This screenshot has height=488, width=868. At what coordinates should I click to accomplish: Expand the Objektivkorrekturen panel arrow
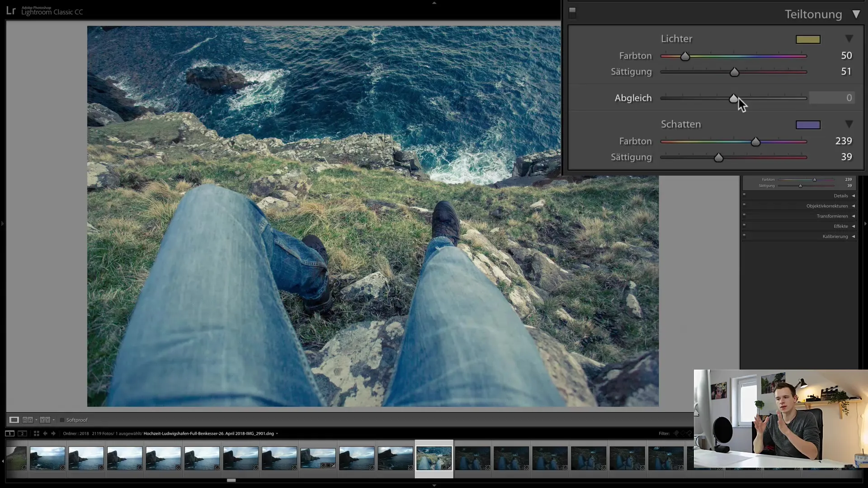point(853,206)
